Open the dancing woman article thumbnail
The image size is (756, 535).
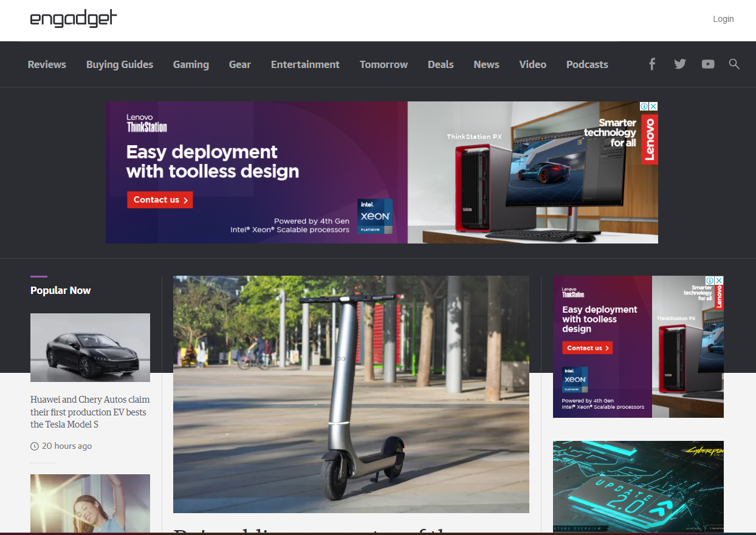tap(90, 503)
